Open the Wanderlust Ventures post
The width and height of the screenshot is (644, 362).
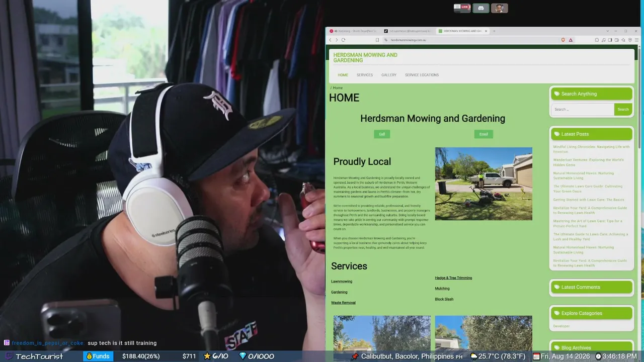pos(589,162)
